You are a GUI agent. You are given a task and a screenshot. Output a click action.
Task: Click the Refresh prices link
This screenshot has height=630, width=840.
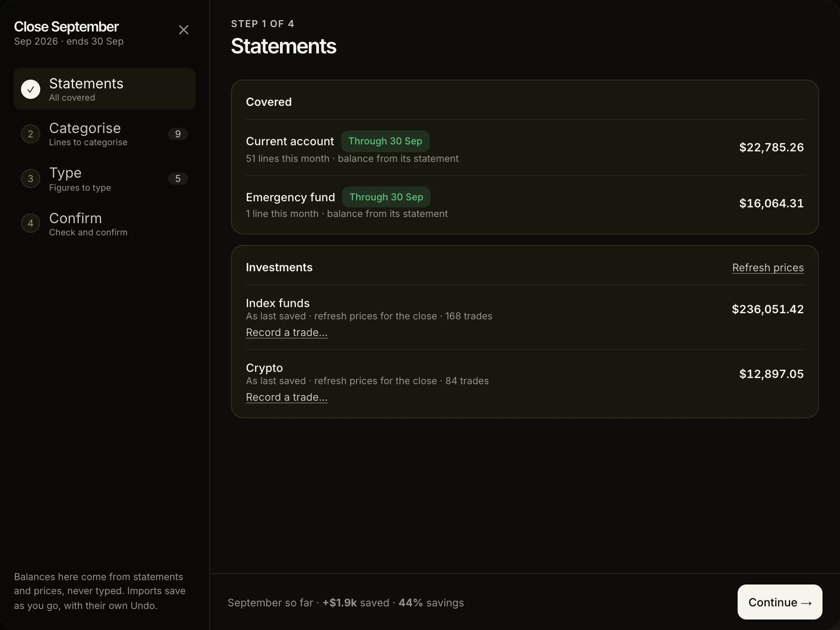768,268
